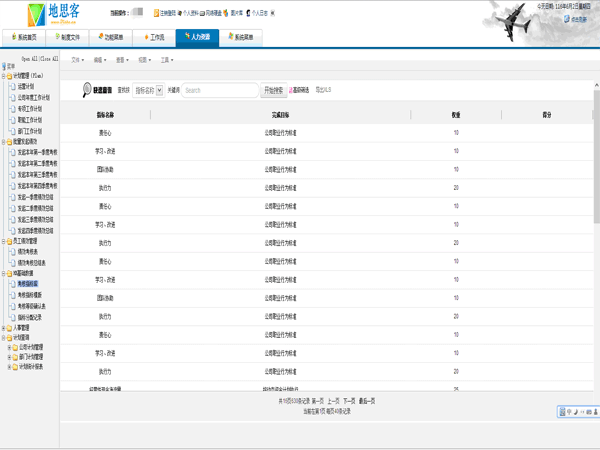Click the page icon beside 绩效考核表
The width and height of the screenshot is (600, 450).
click(x=13, y=252)
